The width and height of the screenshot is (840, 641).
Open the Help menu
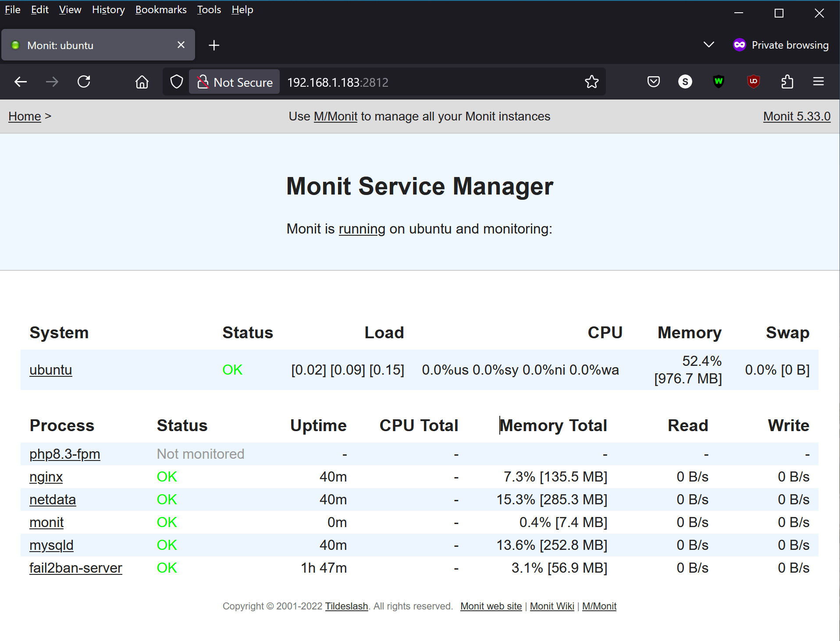click(242, 10)
